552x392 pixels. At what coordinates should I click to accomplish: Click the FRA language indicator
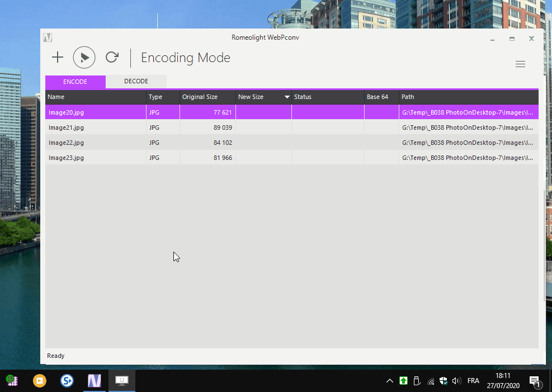(473, 381)
